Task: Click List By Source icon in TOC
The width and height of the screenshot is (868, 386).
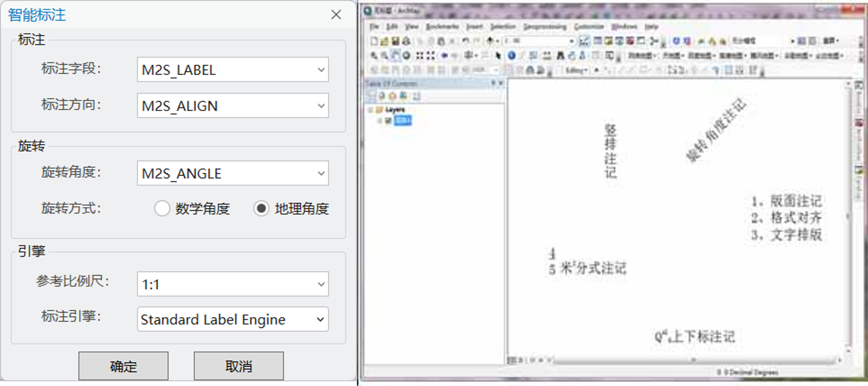Action: tap(382, 96)
